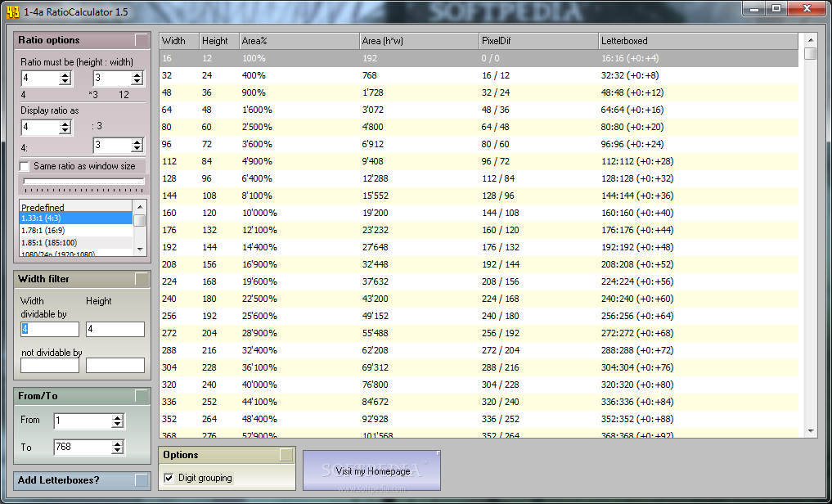Viewport: 832px width, 504px height.
Task: Adjust the To value spinner at 768
Action: [x=117, y=448]
